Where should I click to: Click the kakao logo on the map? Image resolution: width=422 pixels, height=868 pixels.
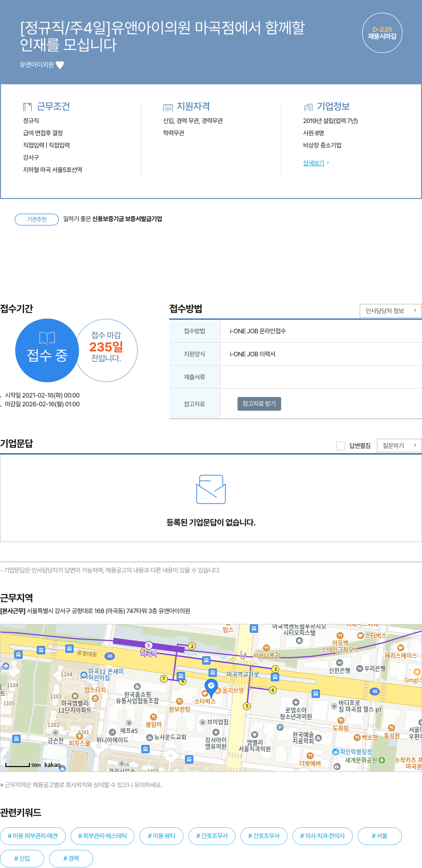pos(53,765)
